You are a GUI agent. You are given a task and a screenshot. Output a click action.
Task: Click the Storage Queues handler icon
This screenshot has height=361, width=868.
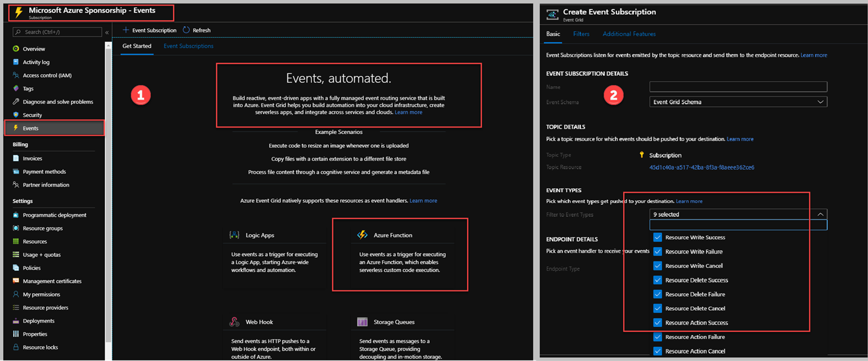(362, 322)
